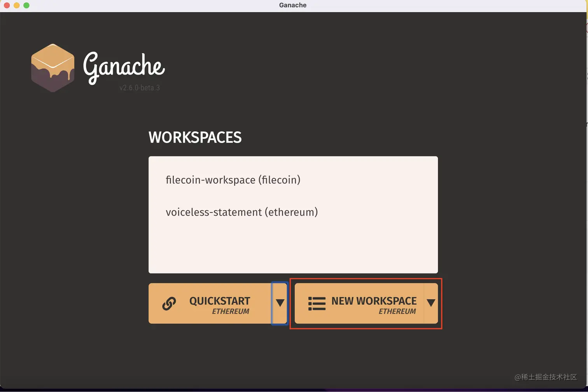
Task: Click the list icon on New Workspace
Action: pyautogui.click(x=317, y=303)
